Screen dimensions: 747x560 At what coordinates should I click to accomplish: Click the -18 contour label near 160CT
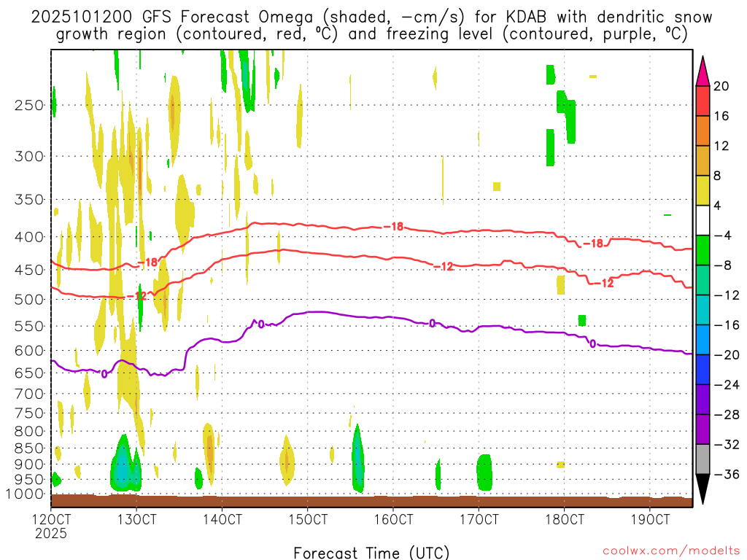point(394,227)
